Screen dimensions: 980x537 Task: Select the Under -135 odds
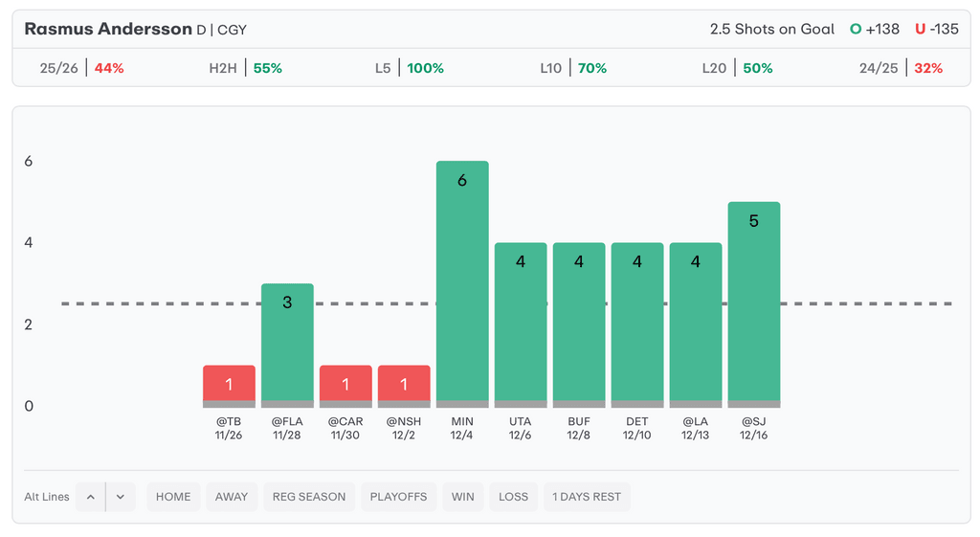[x=936, y=29]
